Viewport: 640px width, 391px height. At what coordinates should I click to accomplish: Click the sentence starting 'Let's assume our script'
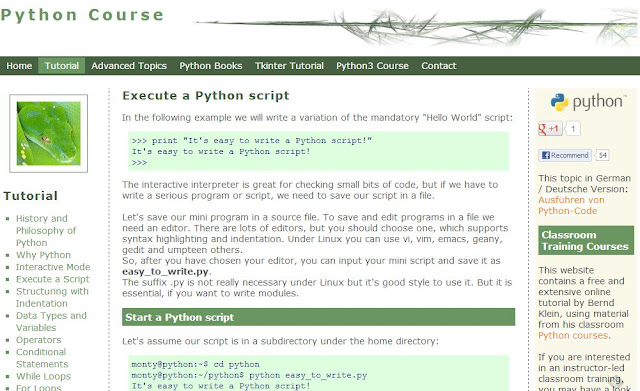coord(280,341)
